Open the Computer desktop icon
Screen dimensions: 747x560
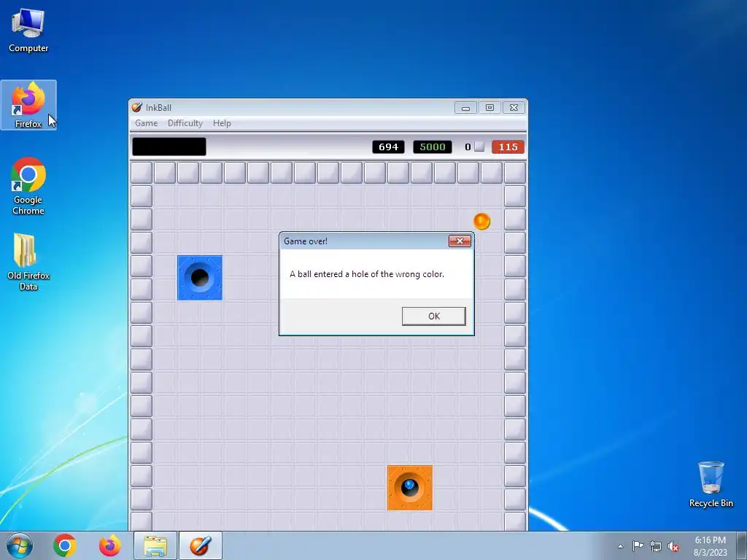(x=28, y=31)
